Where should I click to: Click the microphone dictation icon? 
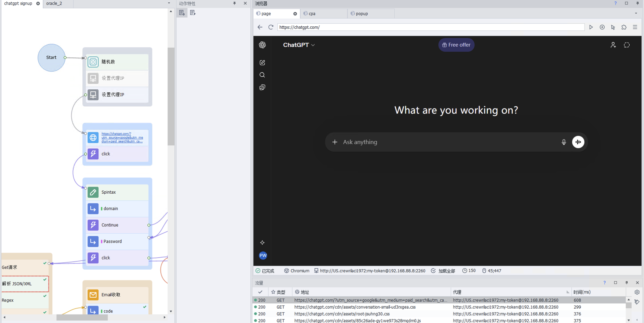pyautogui.click(x=564, y=142)
